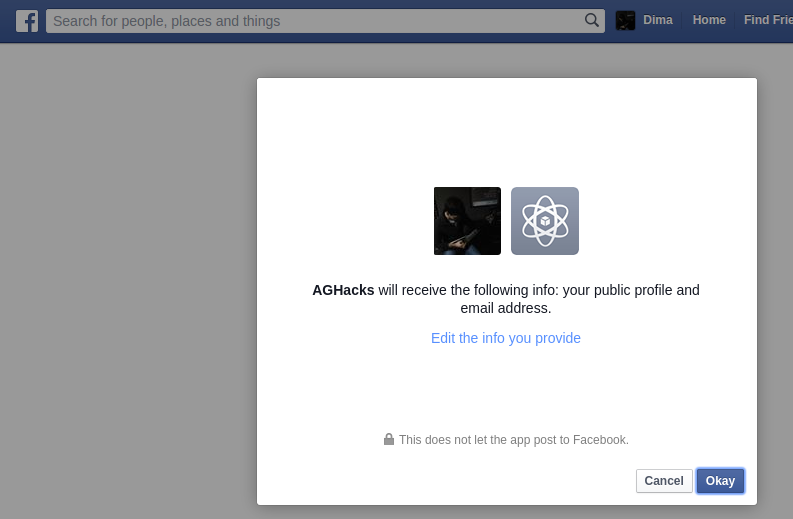Image resolution: width=793 pixels, height=519 pixels.
Task: Open Dima profile link
Action: (x=657, y=20)
